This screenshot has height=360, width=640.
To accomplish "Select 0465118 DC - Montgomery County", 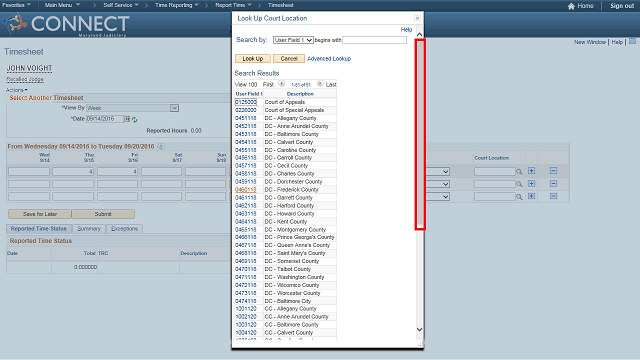I will tap(246, 230).
